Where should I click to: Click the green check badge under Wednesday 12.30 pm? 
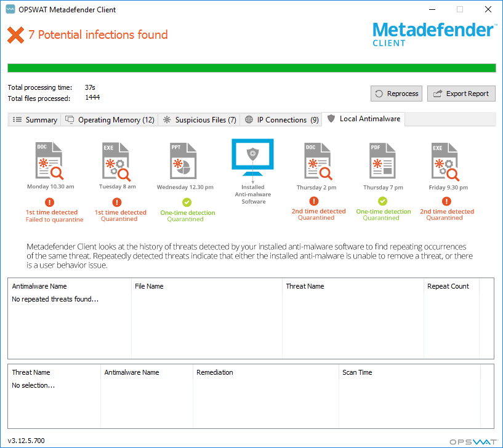187,202
